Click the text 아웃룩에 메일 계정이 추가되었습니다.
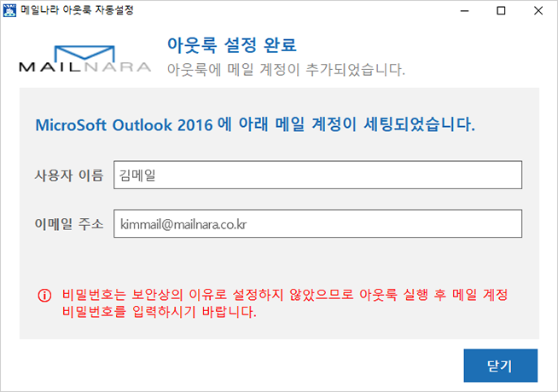Image resolution: width=558 pixels, height=392 pixels. 286,69
